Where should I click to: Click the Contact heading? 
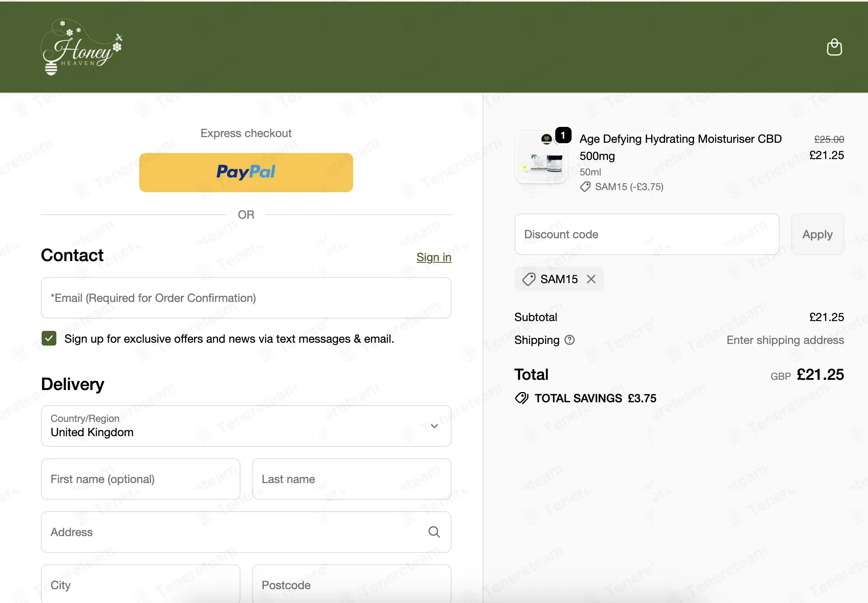pyautogui.click(x=72, y=255)
